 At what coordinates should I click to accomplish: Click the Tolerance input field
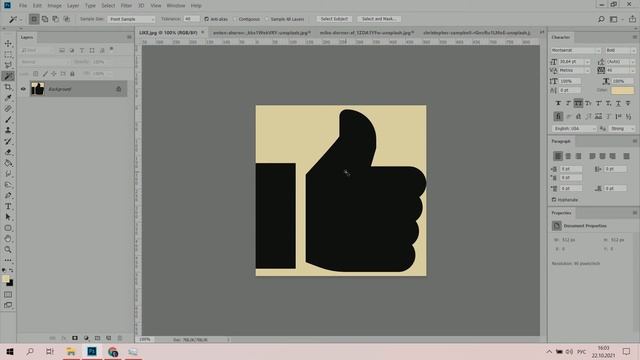191,19
